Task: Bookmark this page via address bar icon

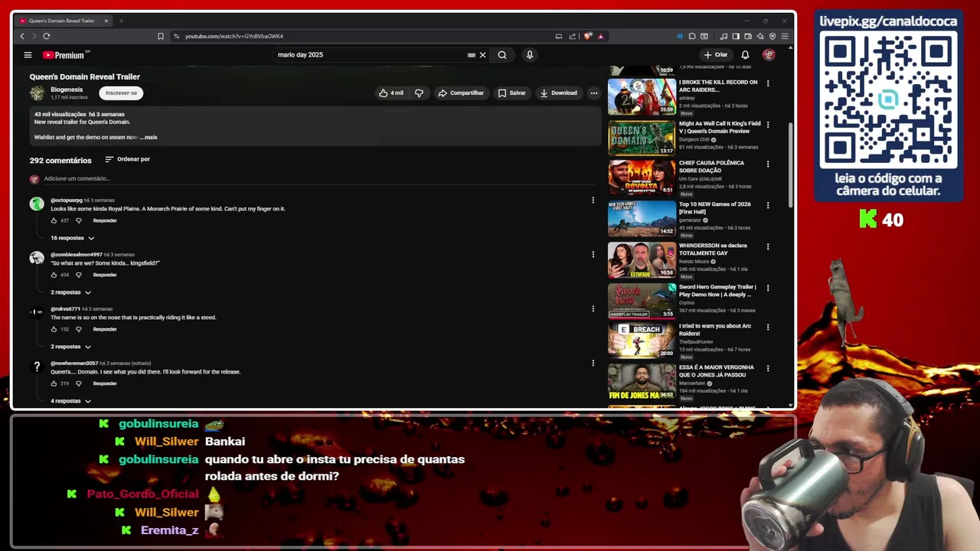Action: (x=161, y=36)
